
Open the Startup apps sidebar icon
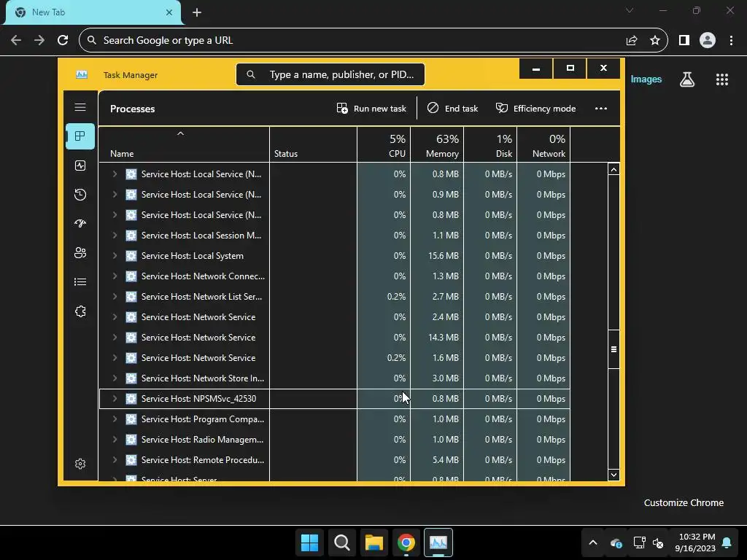click(80, 223)
